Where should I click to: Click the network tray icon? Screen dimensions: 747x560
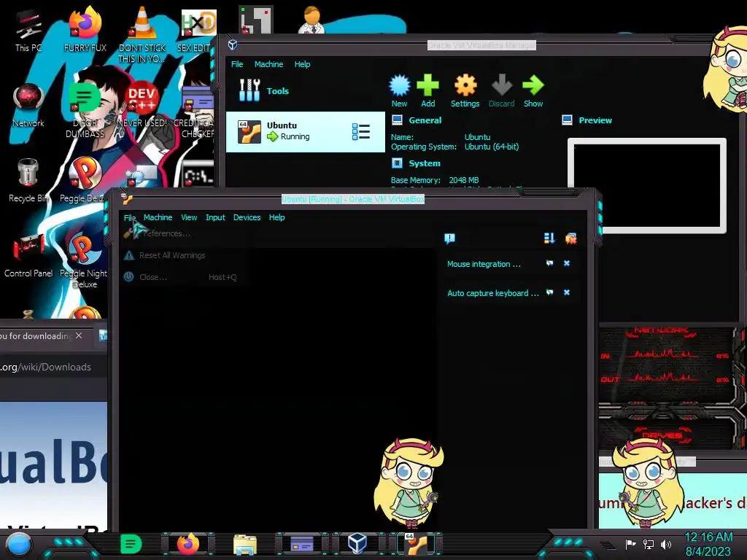pos(649,544)
